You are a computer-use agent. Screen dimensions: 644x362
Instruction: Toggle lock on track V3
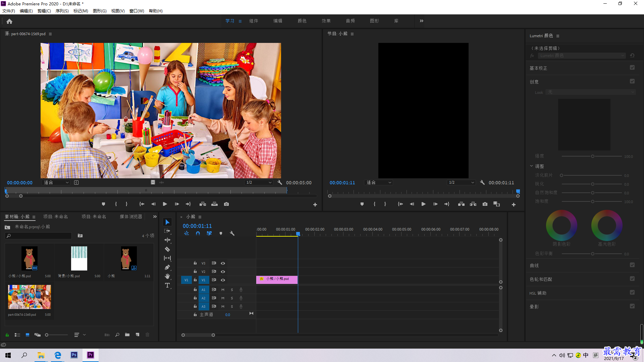195,263
